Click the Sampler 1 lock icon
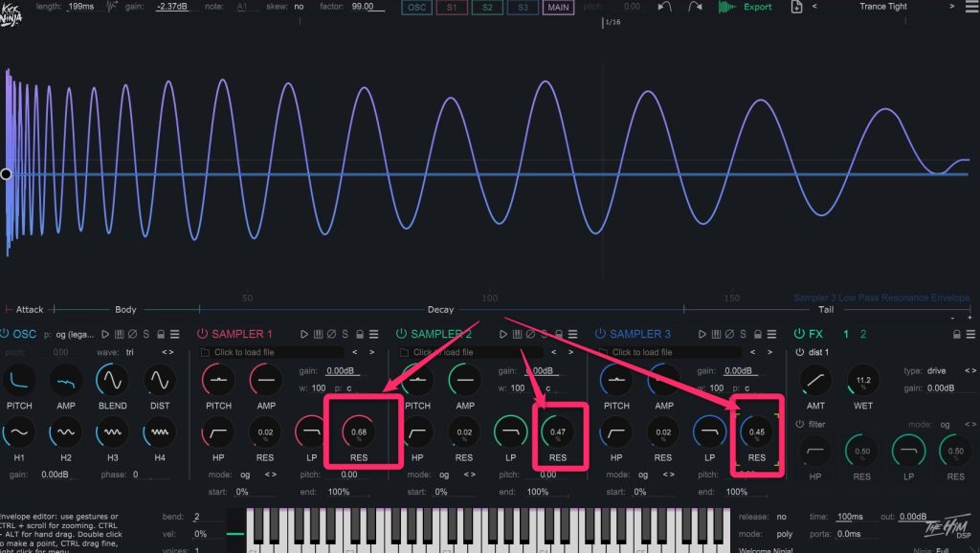 pyautogui.click(x=359, y=334)
